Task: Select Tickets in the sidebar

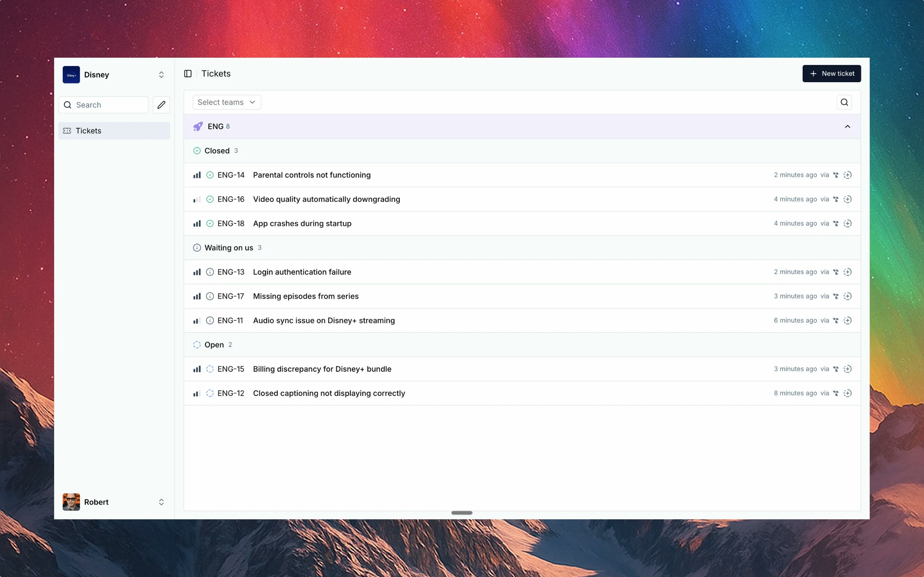Action: (114, 131)
